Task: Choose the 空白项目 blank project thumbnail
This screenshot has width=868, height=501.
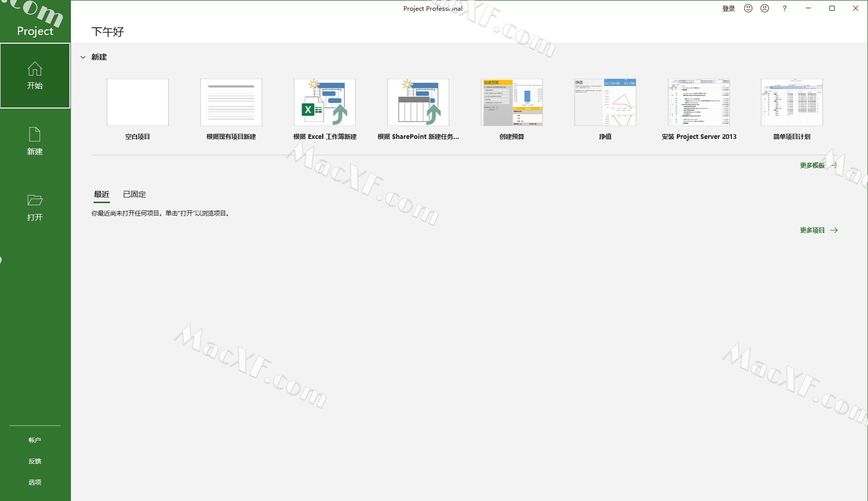Action: (138, 102)
